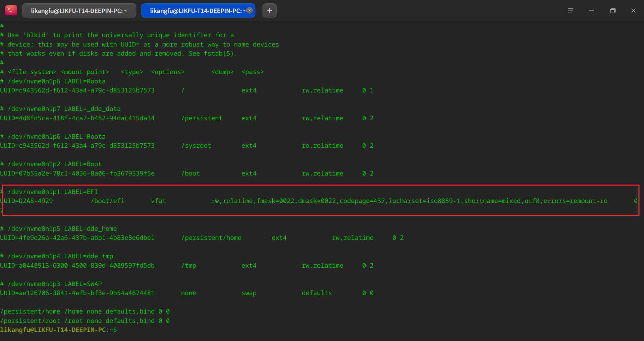Screen dimensions: 644x341
Task: Click the /sysroot mount point text
Action: [x=196, y=146]
